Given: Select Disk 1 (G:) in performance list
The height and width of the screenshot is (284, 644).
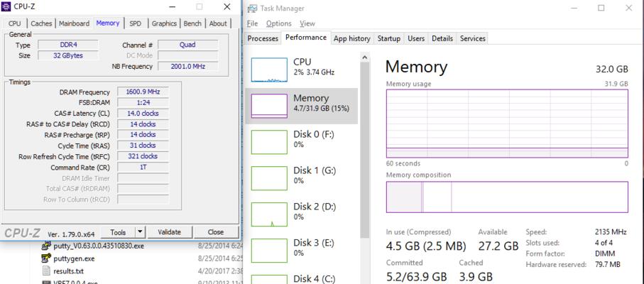Looking at the screenshot, I should pyautogui.click(x=302, y=178).
